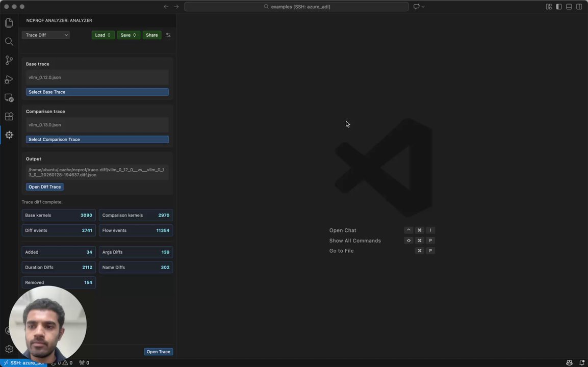Open errors and warnings status entry
This screenshot has width=588, height=367.
(x=62, y=363)
